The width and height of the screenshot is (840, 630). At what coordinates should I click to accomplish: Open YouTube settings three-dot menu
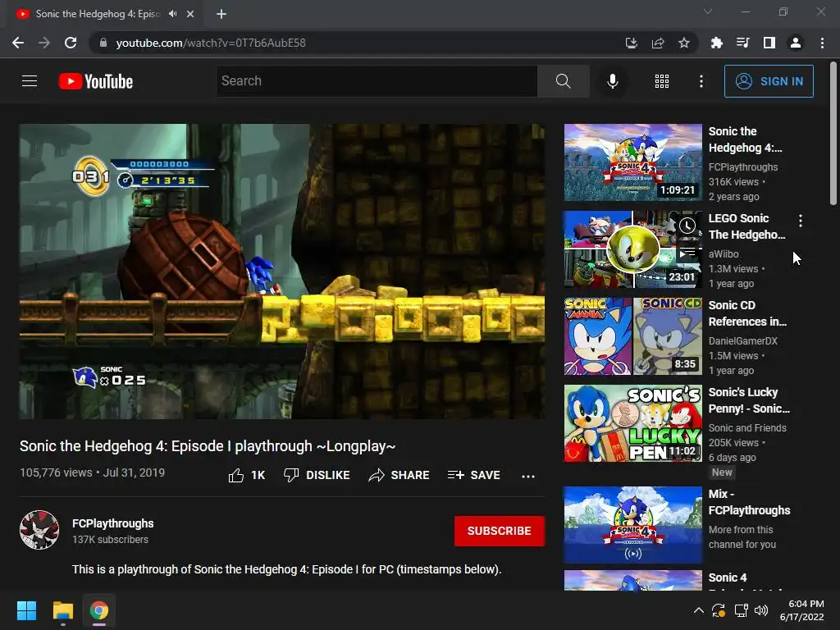click(x=701, y=81)
